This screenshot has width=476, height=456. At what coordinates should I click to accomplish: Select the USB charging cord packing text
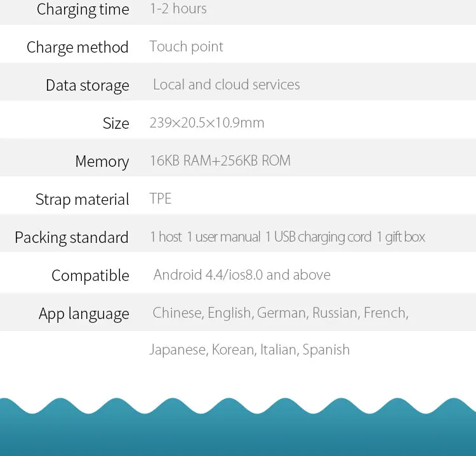pos(318,237)
